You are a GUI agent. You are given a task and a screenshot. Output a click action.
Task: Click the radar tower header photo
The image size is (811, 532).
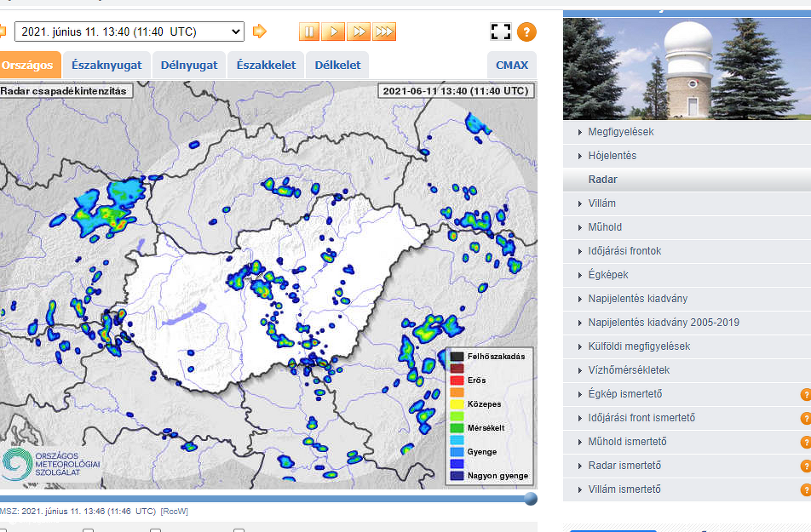[x=687, y=68]
